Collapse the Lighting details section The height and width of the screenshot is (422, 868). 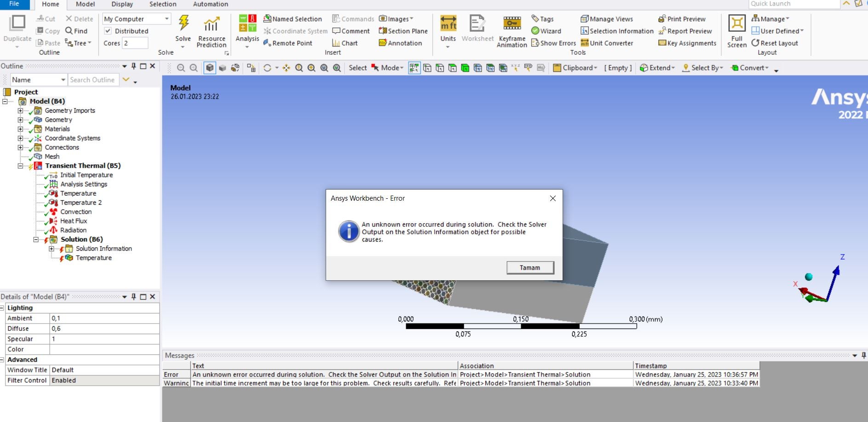(2, 308)
